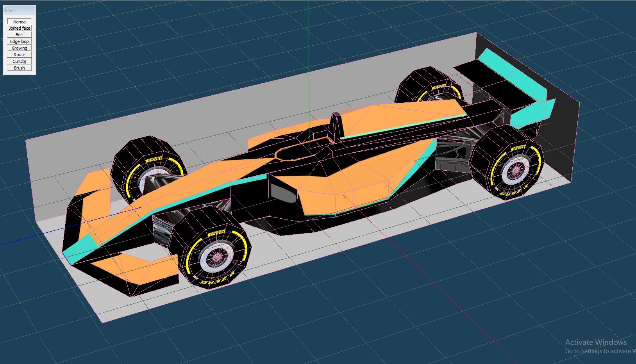Activate Growing selection mode
Viewport: 636px width, 364px height.
click(x=20, y=48)
